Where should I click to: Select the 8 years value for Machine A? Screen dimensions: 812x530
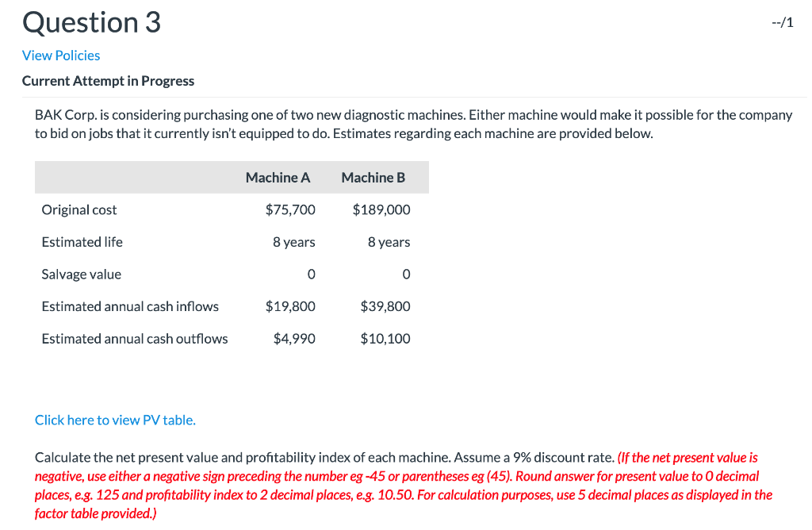(x=293, y=242)
